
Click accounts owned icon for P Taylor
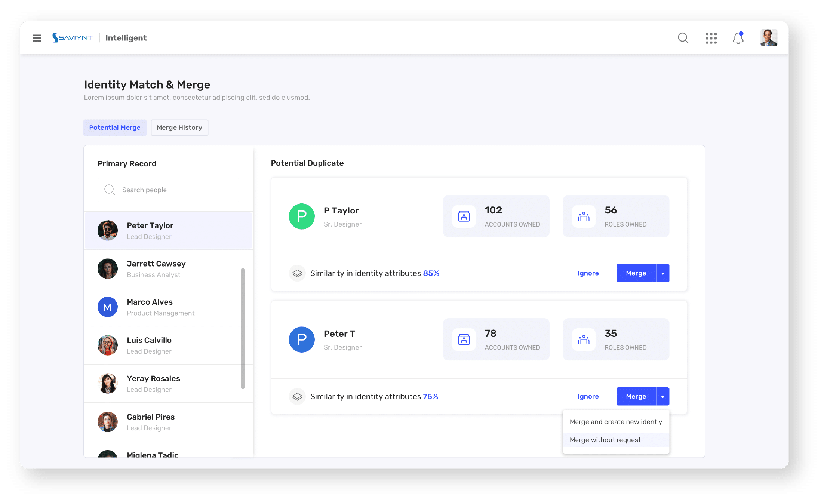point(464,216)
